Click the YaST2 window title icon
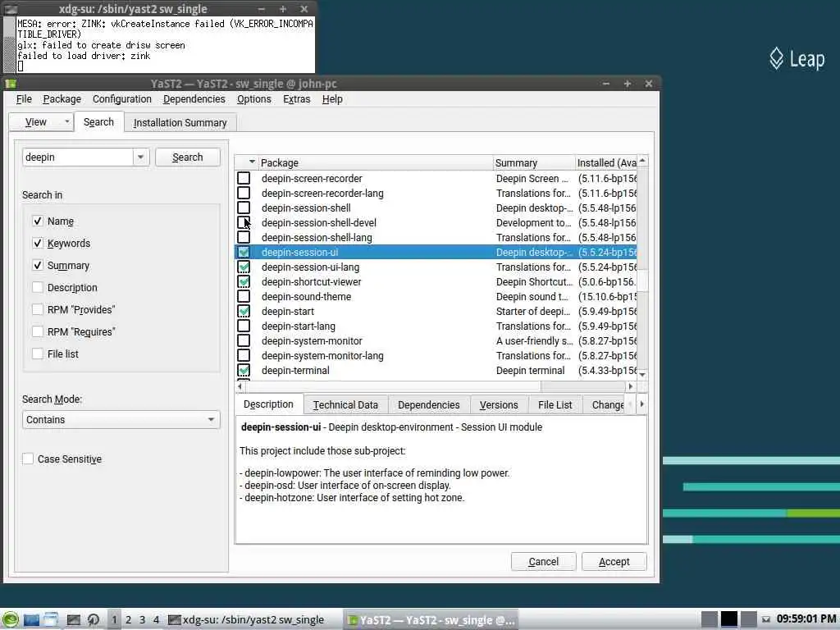 (11, 84)
